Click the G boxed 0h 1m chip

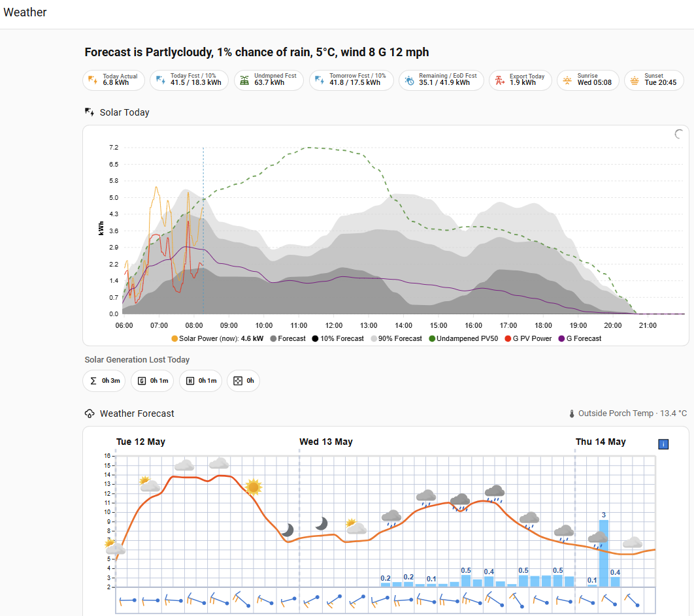point(153,381)
